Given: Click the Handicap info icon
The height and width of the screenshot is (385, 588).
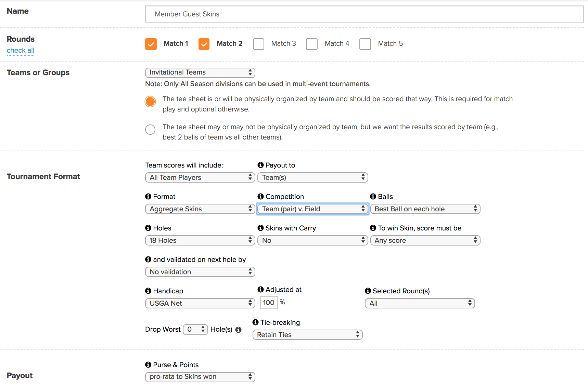Looking at the screenshot, I should 148,291.
